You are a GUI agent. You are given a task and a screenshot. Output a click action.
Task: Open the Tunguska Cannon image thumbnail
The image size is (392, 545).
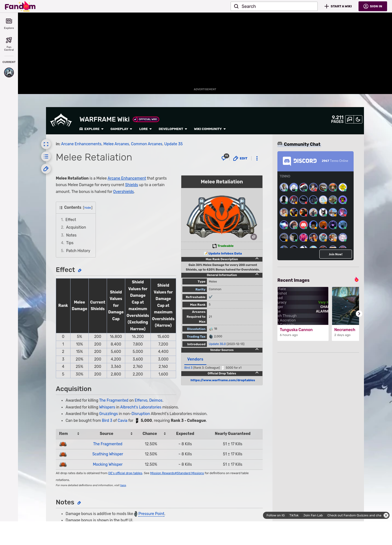[x=303, y=306]
